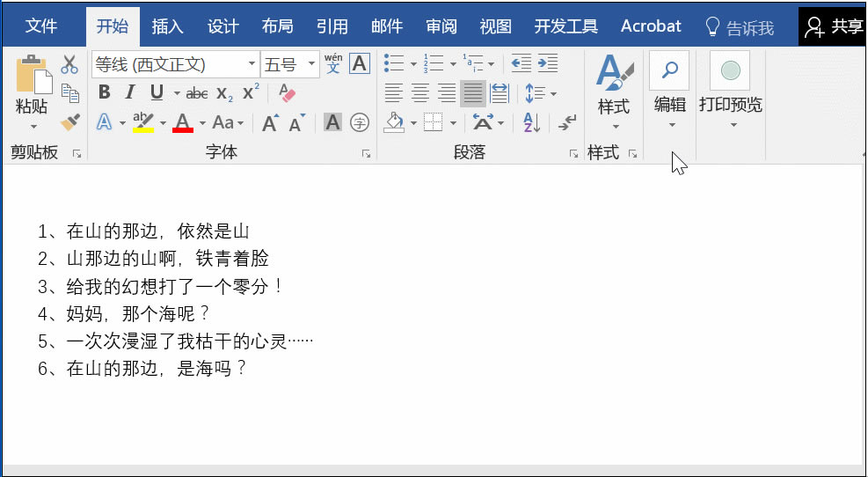The width and height of the screenshot is (868, 477).
Task: Apply red font color
Action: tap(183, 121)
